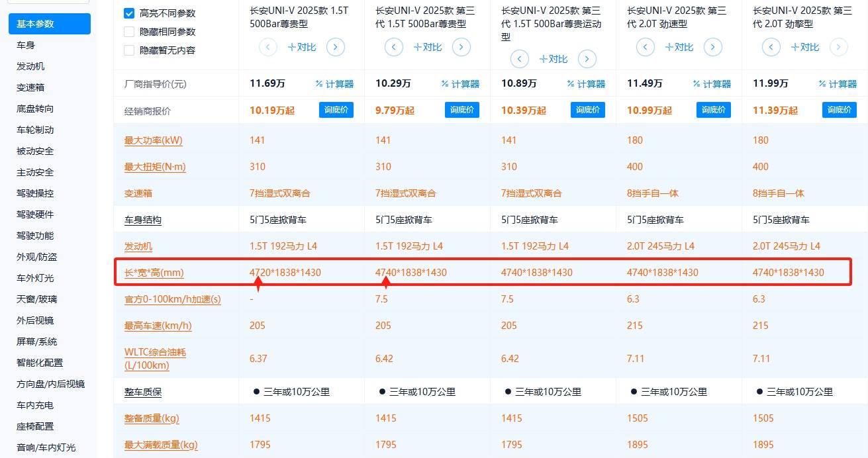This screenshot has width=868, height=458.
Task: Open the 整备质量(kg) parameter link
Action: click(152, 418)
